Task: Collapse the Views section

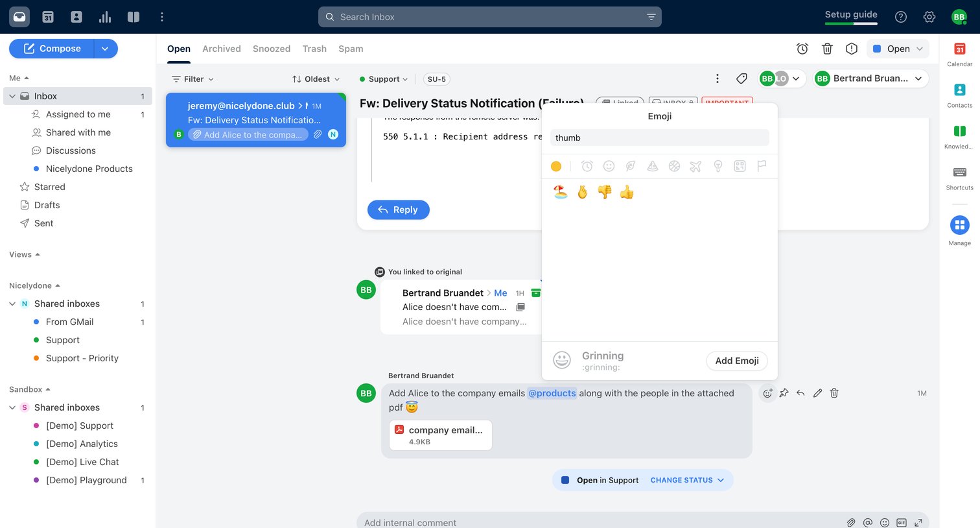Action: click(x=25, y=254)
